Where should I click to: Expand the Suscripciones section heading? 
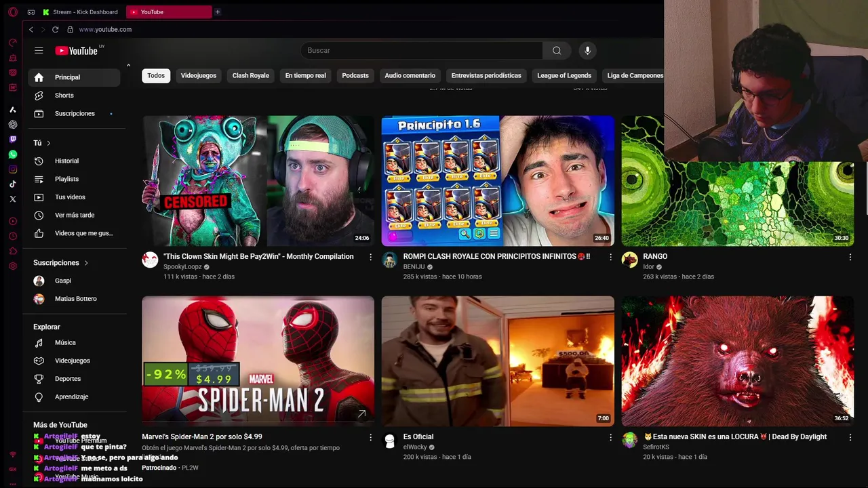[x=61, y=262]
